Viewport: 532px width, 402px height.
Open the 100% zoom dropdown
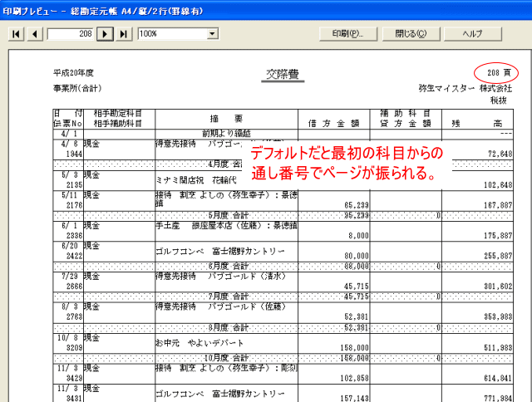213,34
